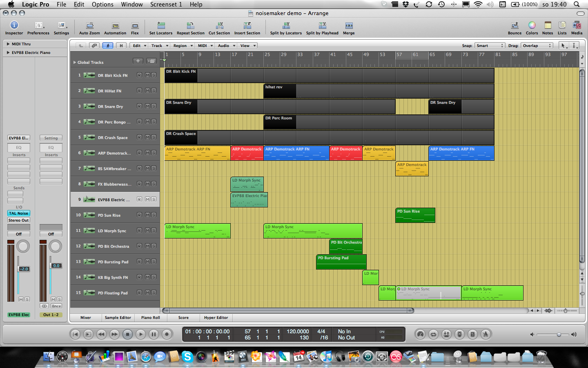Image resolution: width=588 pixels, height=368 pixels.
Task: Open the Drag mode dropdown
Action: coord(537,46)
